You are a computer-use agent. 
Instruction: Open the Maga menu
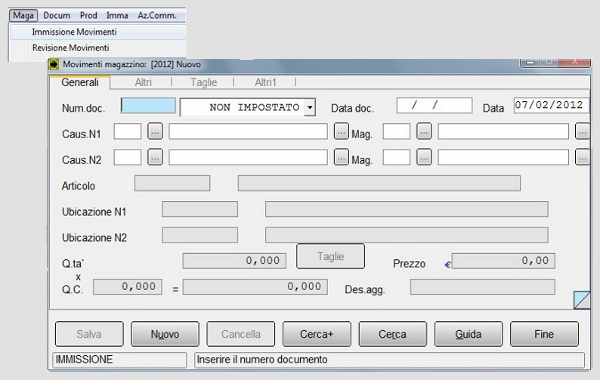pos(23,16)
